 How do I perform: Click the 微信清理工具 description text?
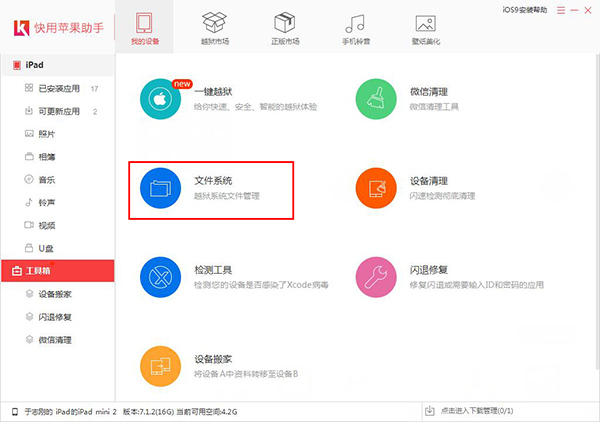[x=434, y=107]
